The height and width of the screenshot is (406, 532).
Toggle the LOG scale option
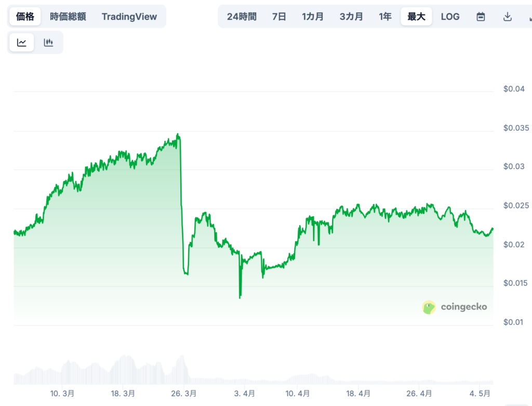450,17
